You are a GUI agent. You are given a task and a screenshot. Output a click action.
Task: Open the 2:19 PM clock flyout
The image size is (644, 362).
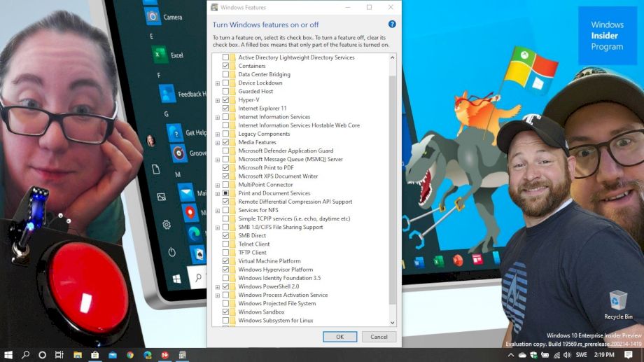tap(604, 355)
